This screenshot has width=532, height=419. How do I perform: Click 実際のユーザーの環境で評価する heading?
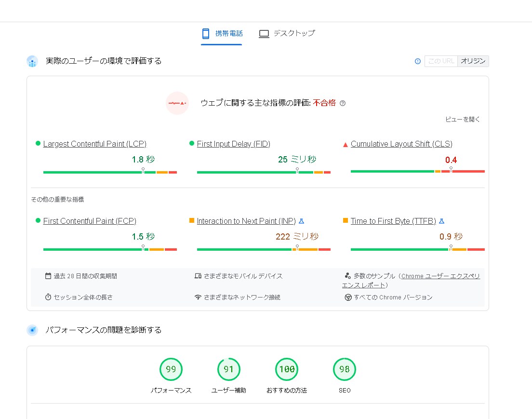(104, 61)
